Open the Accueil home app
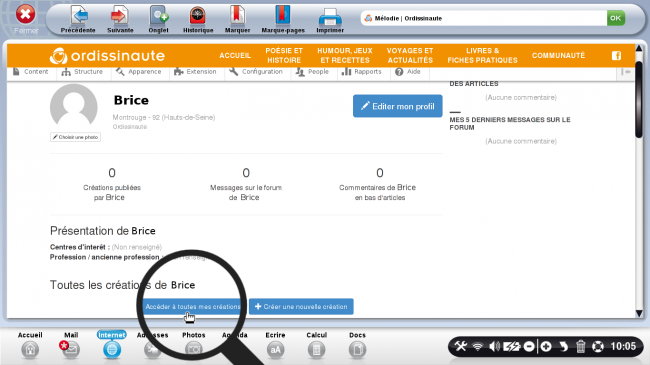650x365 pixels. (x=30, y=346)
